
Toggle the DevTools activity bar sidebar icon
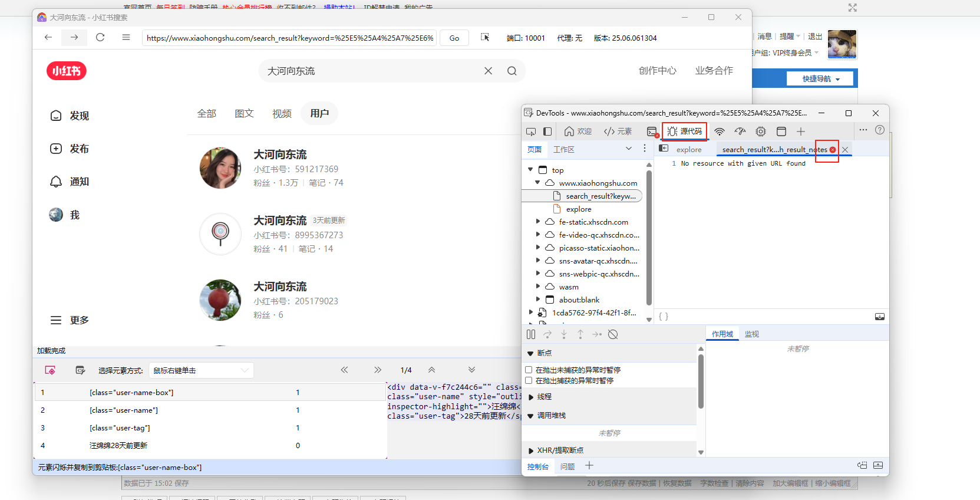[547, 131]
